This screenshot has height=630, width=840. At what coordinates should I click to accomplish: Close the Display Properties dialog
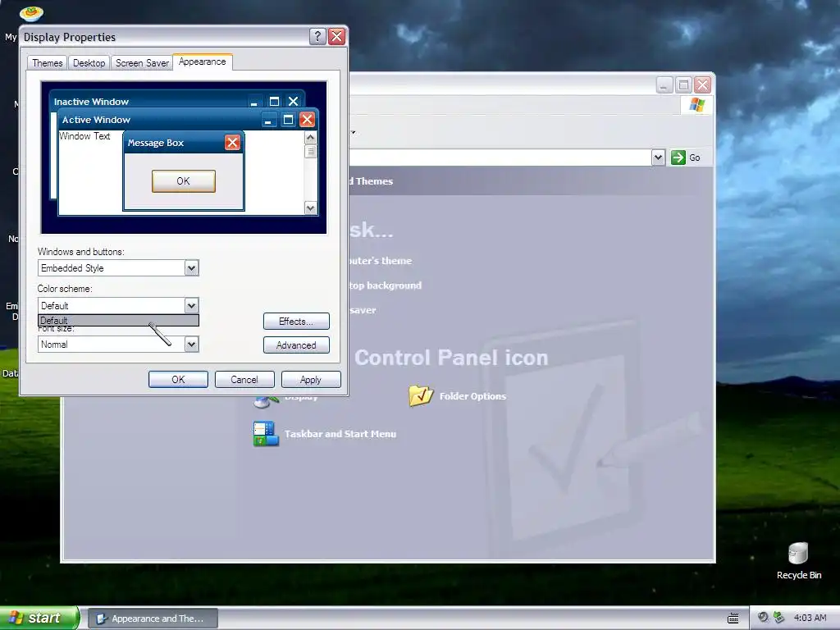[x=336, y=36]
